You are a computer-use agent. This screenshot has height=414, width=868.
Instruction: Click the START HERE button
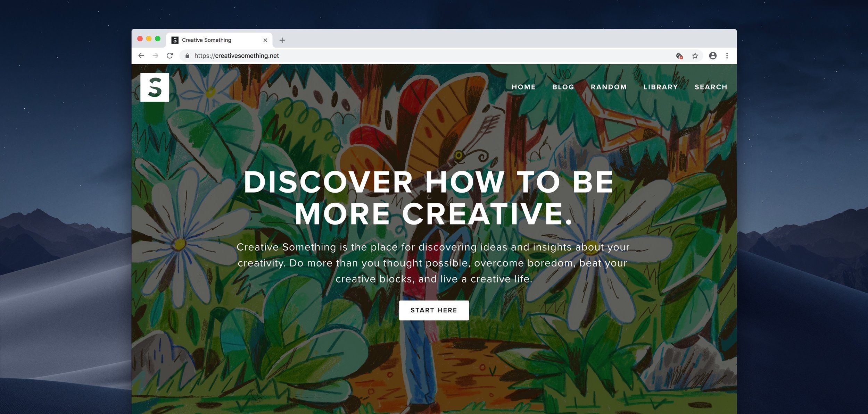tap(434, 310)
